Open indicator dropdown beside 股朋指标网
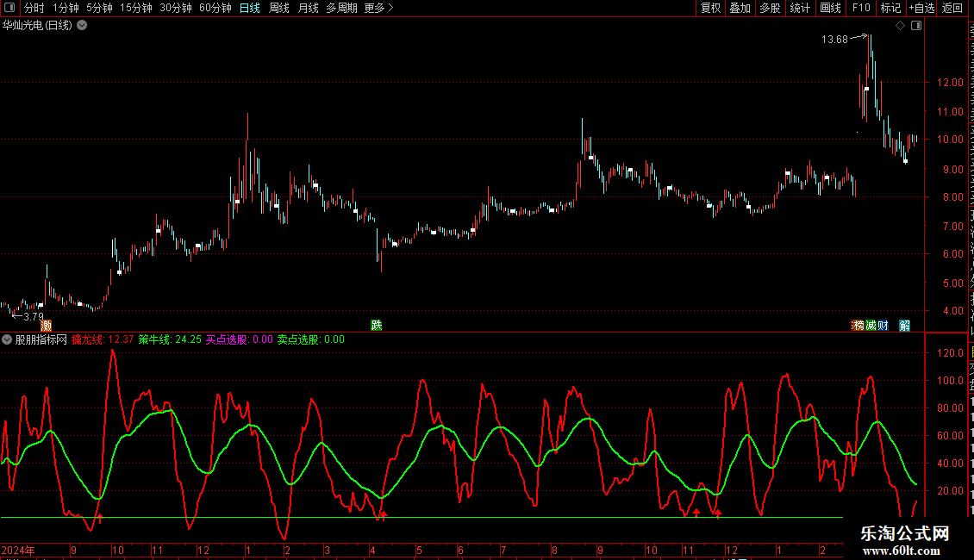The height and width of the screenshot is (560, 974). click(x=7, y=339)
